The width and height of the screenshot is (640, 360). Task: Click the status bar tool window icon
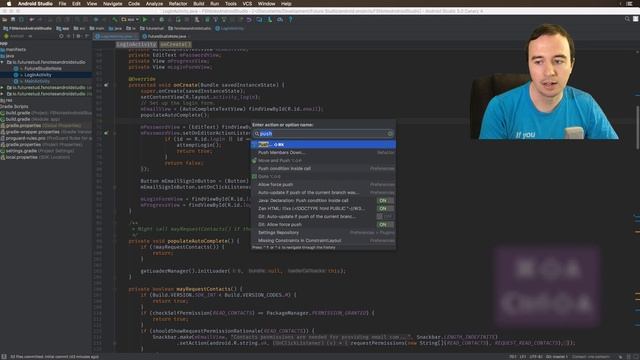(x=3, y=356)
